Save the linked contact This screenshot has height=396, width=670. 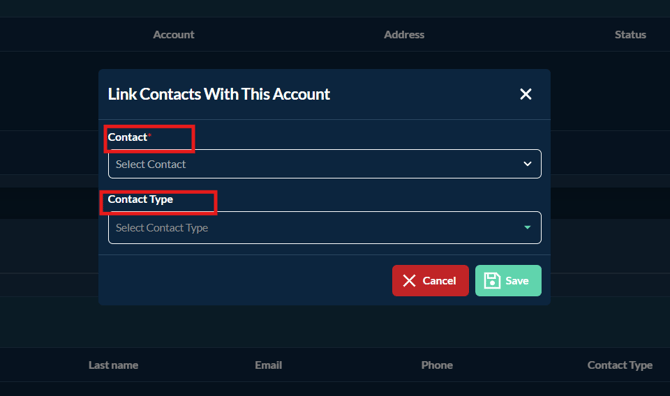pos(508,281)
